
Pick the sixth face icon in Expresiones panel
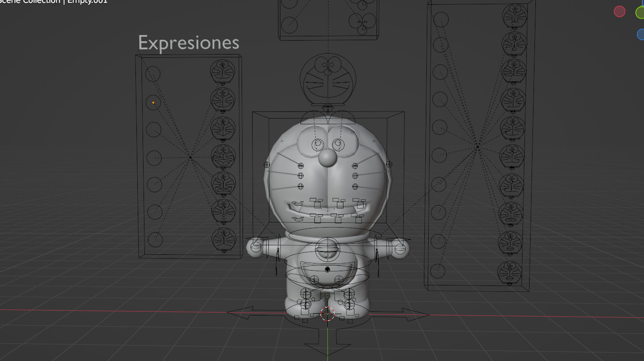224,211
